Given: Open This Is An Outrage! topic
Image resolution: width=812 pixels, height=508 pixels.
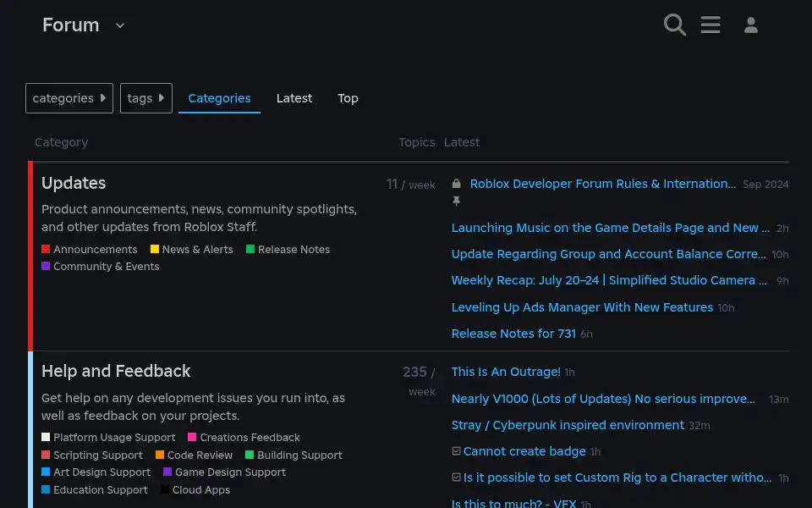Looking at the screenshot, I should coord(506,372).
